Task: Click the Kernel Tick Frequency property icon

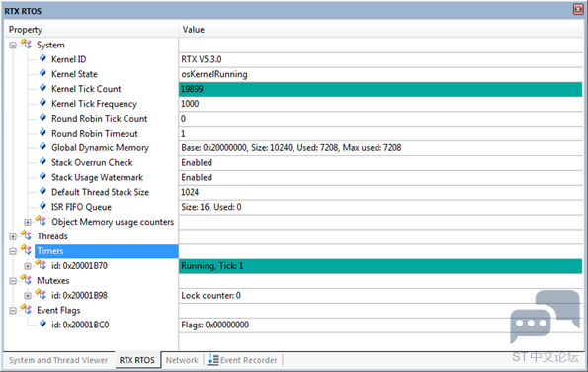Action: tap(42, 103)
